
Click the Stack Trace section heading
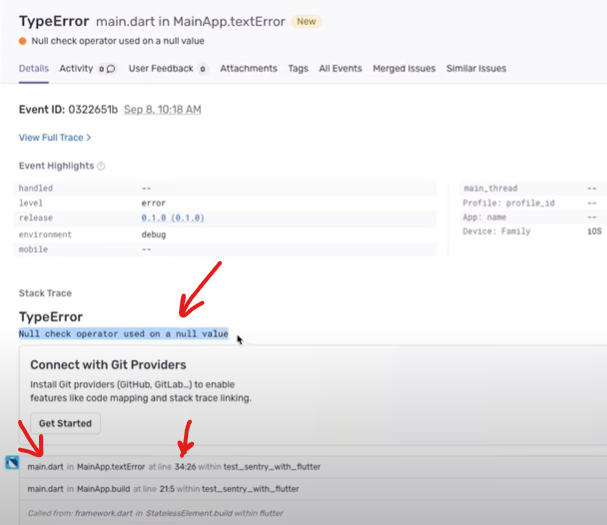point(45,293)
